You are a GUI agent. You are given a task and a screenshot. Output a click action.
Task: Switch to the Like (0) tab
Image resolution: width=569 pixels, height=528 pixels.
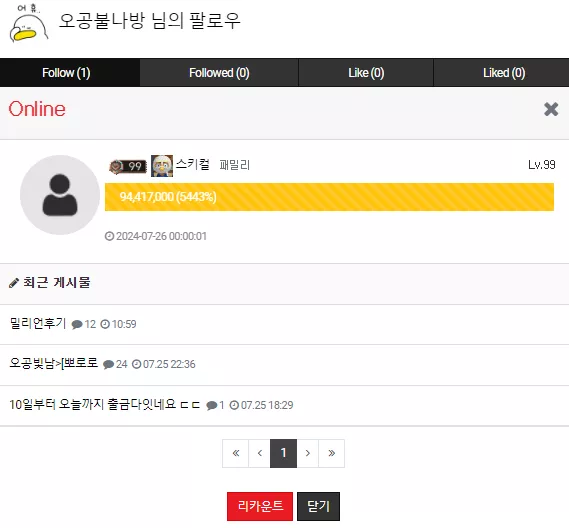(366, 73)
